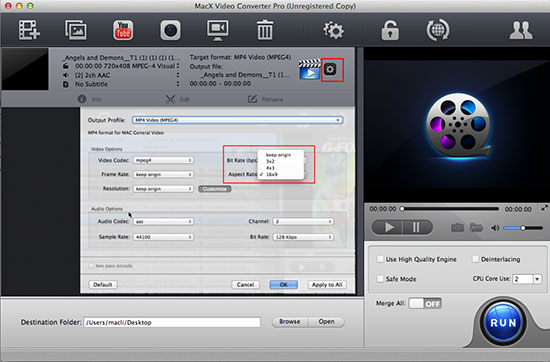Pause the preview video
The width and height of the screenshot is (550, 362).
click(417, 227)
